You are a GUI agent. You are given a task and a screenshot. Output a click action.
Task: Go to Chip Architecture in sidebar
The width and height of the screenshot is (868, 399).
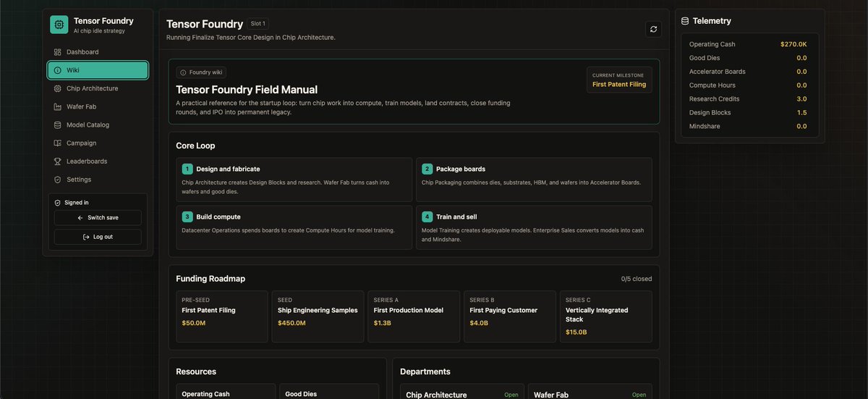[x=98, y=88]
